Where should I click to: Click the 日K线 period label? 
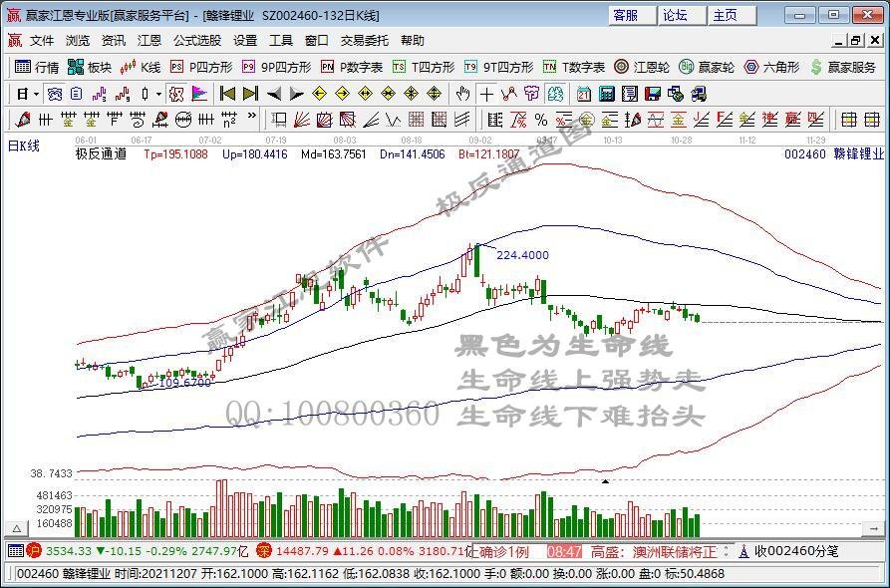[x=24, y=146]
